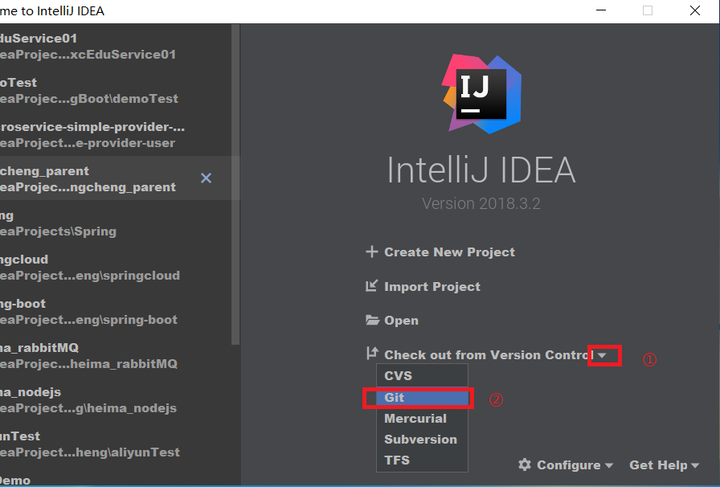Open roservice-simple-provider recent project
Screen dimensions: 720x487
click(x=115, y=134)
